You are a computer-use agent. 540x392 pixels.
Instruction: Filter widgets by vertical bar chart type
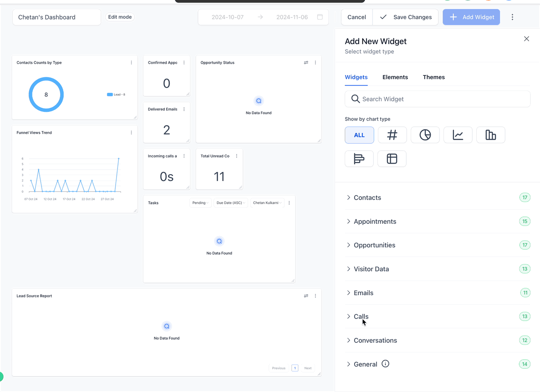click(491, 135)
